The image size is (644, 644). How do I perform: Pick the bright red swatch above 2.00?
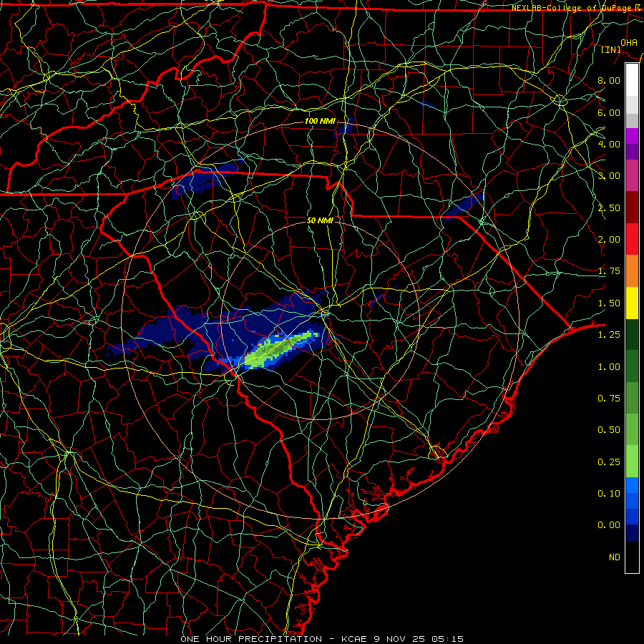[x=632, y=239]
